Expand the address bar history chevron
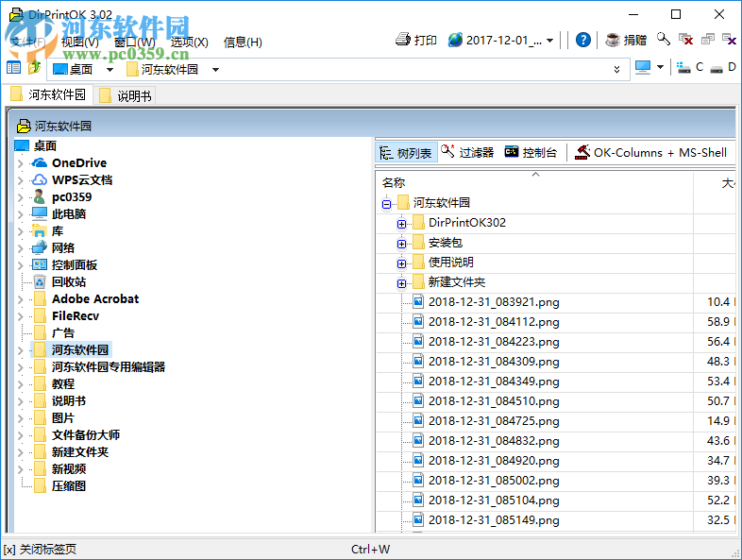This screenshot has width=742, height=560. coord(616,70)
